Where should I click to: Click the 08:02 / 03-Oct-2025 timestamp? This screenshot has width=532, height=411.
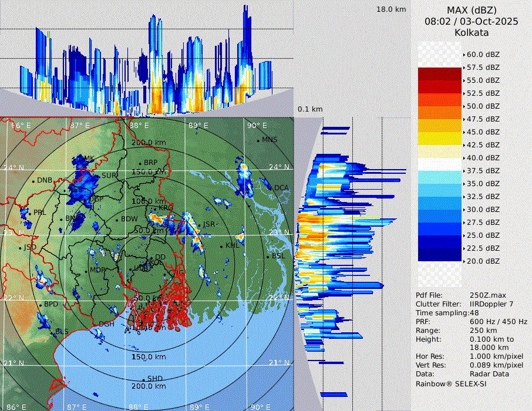pyautogui.click(x=471, y=21)
